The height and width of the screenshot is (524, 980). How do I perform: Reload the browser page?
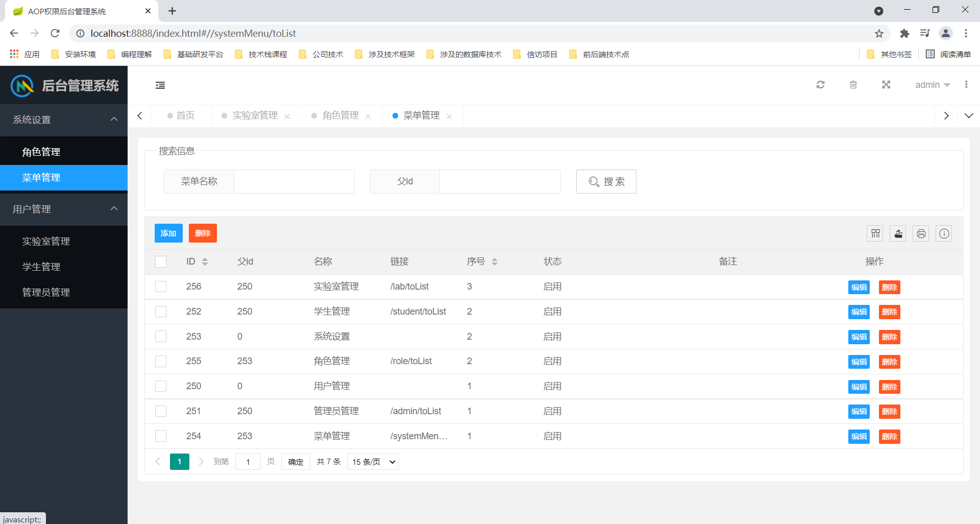(x=55, y=33)
